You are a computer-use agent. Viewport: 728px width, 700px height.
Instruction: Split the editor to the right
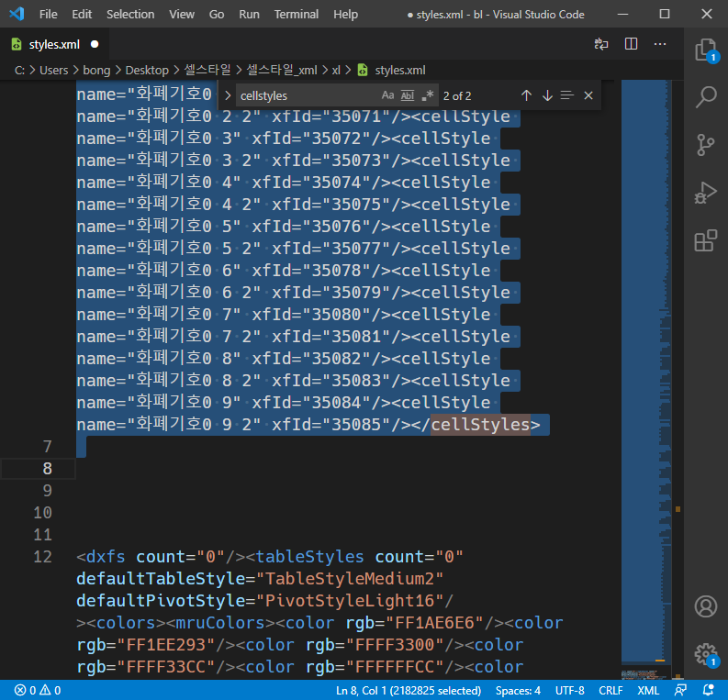click(x=631, y=44)
